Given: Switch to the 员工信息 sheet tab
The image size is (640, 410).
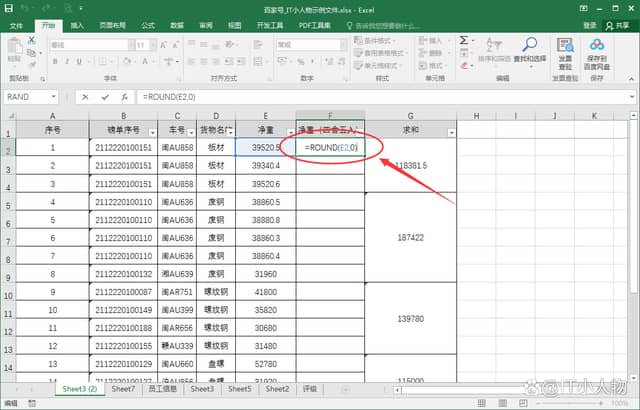Looking at the screenshot, I should pyautogui.click(x=163, y=389).
